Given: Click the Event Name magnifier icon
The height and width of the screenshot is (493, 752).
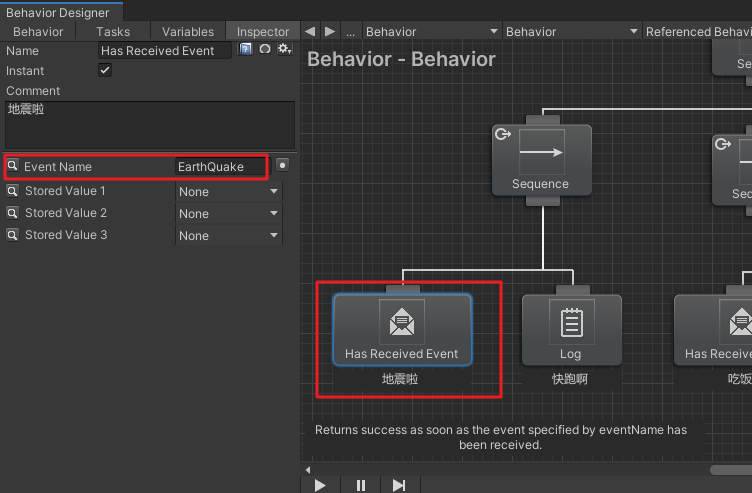Looking at the screenshot, I should (12, 166).
